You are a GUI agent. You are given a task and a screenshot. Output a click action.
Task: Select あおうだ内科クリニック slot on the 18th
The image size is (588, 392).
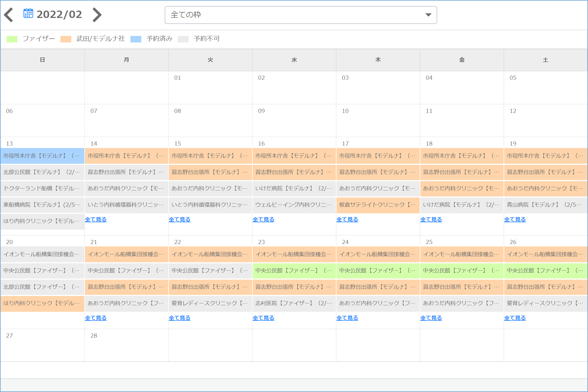click(x=462, y=189)
